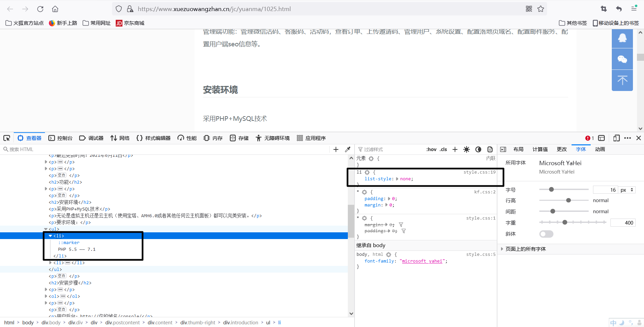This screenshot has height=327, width=644.
Task: Add new HTML node with plus icon
Action: click(336, 149)
